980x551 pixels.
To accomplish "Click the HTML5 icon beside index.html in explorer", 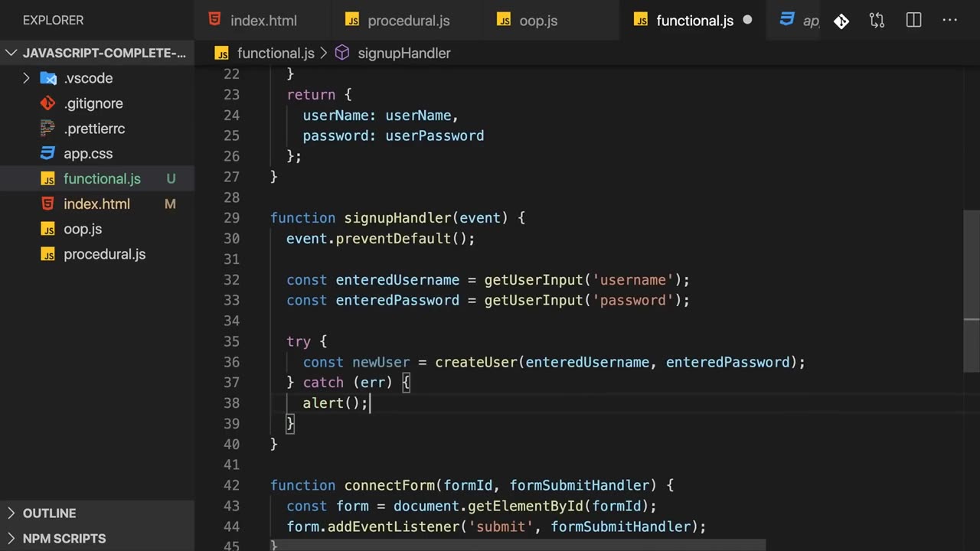I will tap(48, 204).
